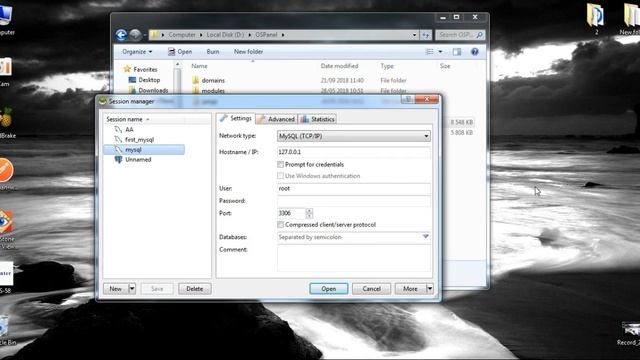Click the first_mysql session icon
Image resolution: width=640 pixels, height=360 pixels.
118,140
